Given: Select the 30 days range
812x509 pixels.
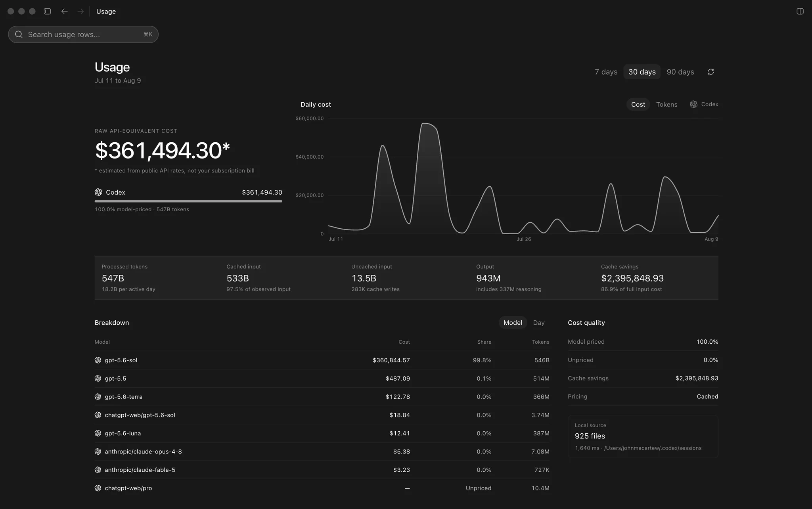Looking at the screenshot, I should [642, 72].
